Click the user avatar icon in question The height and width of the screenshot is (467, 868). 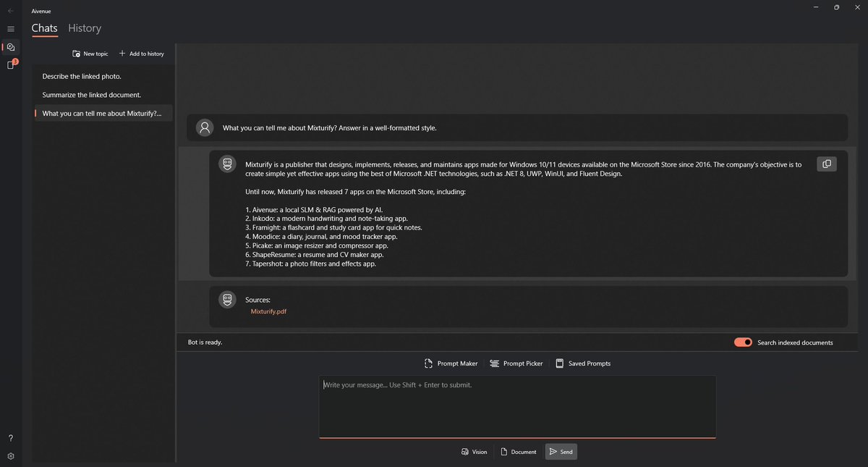(x=205, y=127)
